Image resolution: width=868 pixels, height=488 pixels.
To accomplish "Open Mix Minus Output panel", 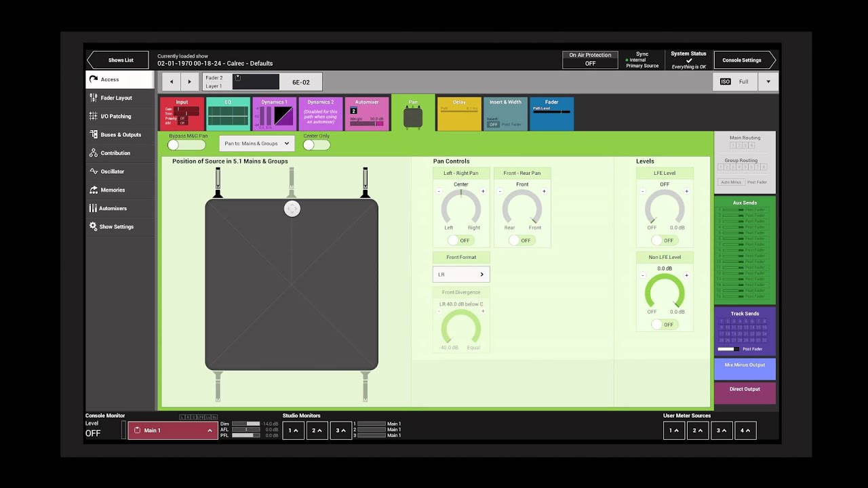I will pos(745,369).
